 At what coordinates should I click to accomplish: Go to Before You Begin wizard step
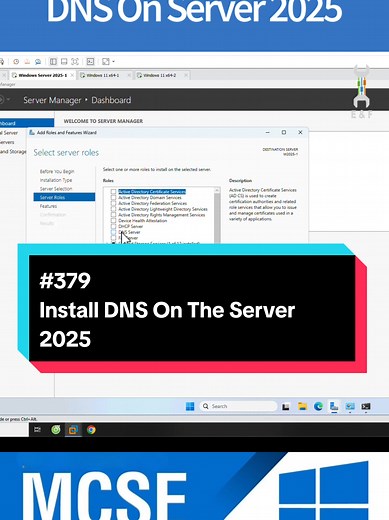click(57, 171)
